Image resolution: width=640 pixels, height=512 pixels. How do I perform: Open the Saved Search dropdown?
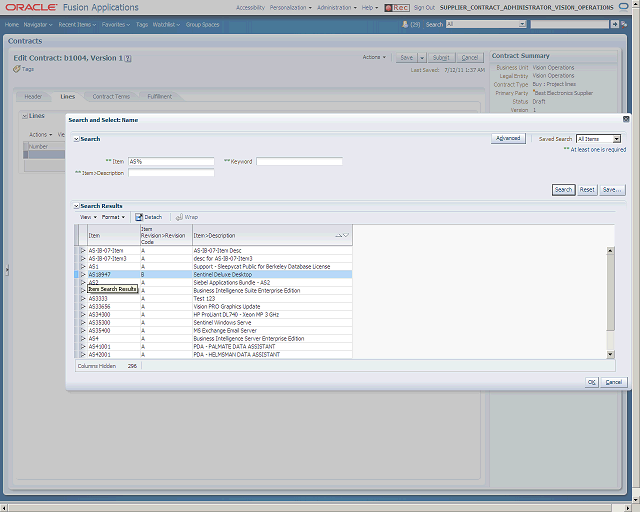point(617,139)
